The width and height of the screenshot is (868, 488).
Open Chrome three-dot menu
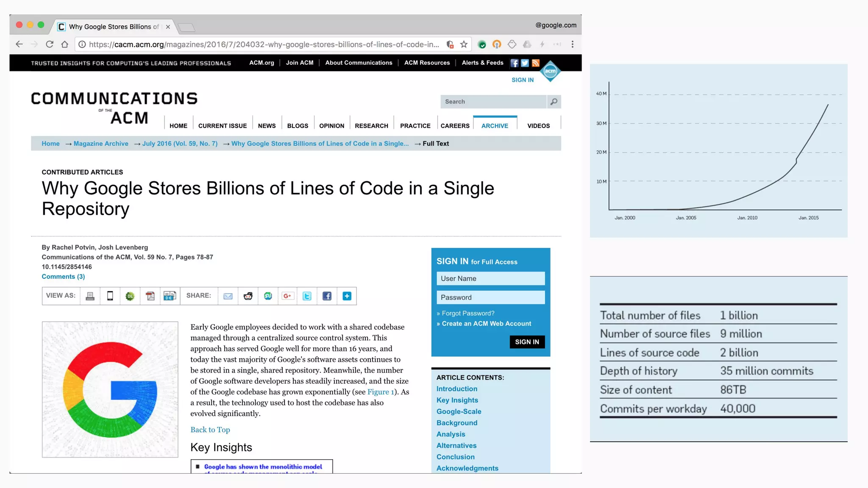tap(572, 44)
